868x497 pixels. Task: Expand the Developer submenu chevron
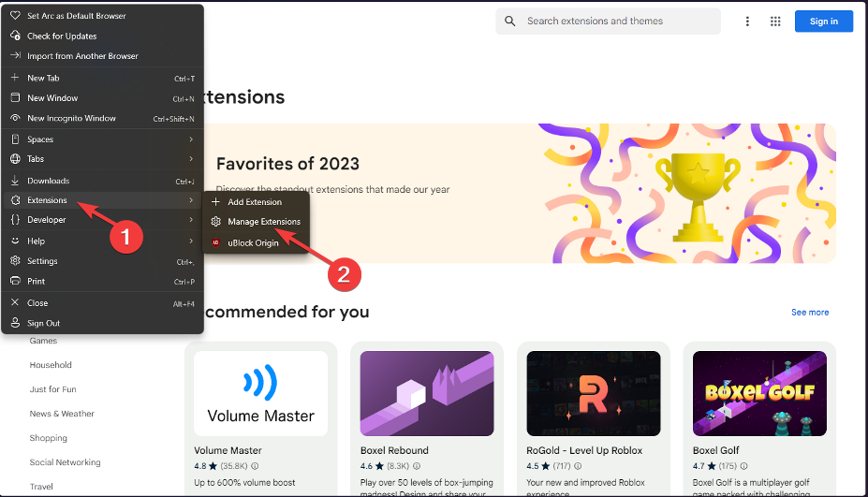[x=191, y=220]
